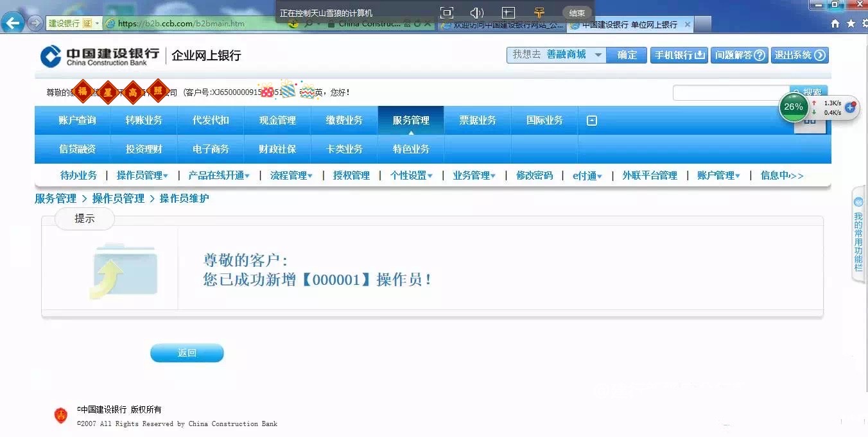
Task: Open the 卡类业务 menu
Action: 344,149
